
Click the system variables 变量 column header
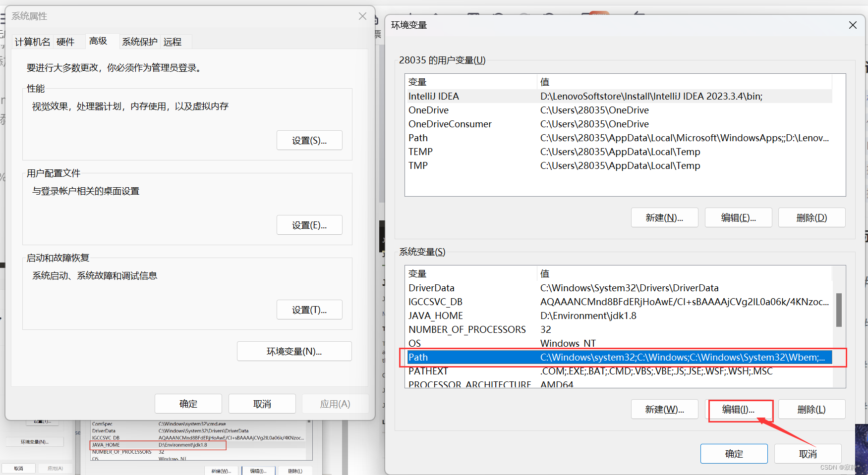[471, 273]
